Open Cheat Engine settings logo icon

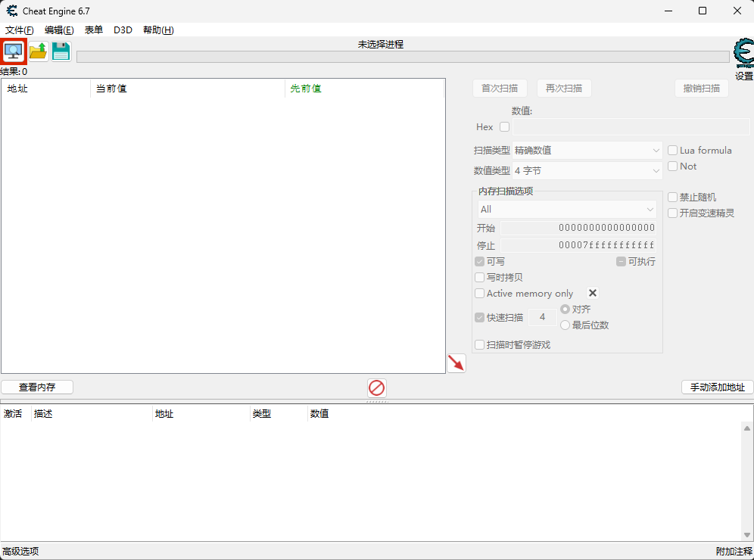[x=743, y=55]
